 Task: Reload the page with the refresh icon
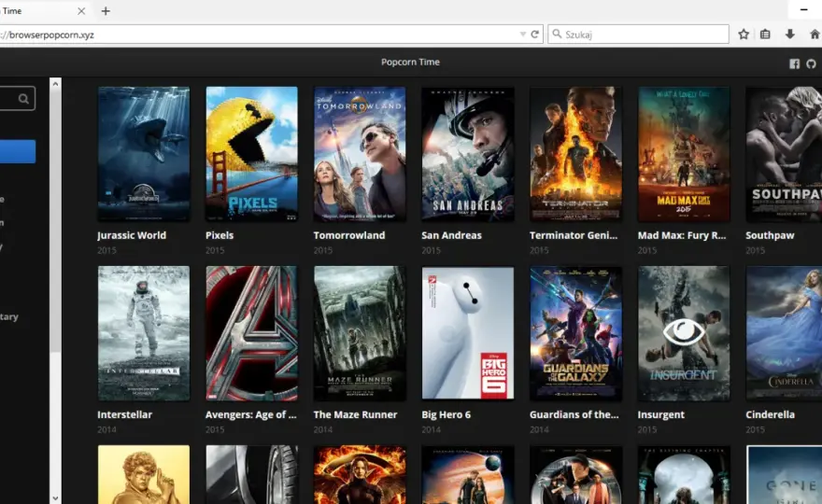[x=534, y=34]
